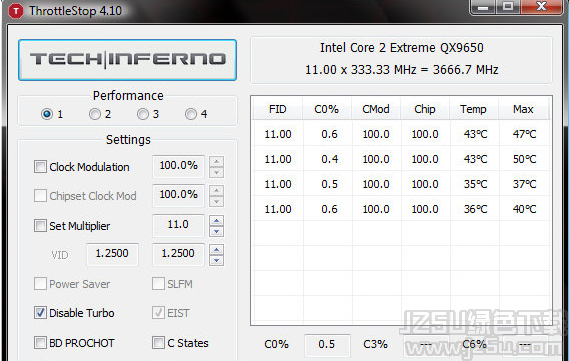Screen dimensions: 569x361
Task: Increase VID value with up arrow
Action: point(216,249)
